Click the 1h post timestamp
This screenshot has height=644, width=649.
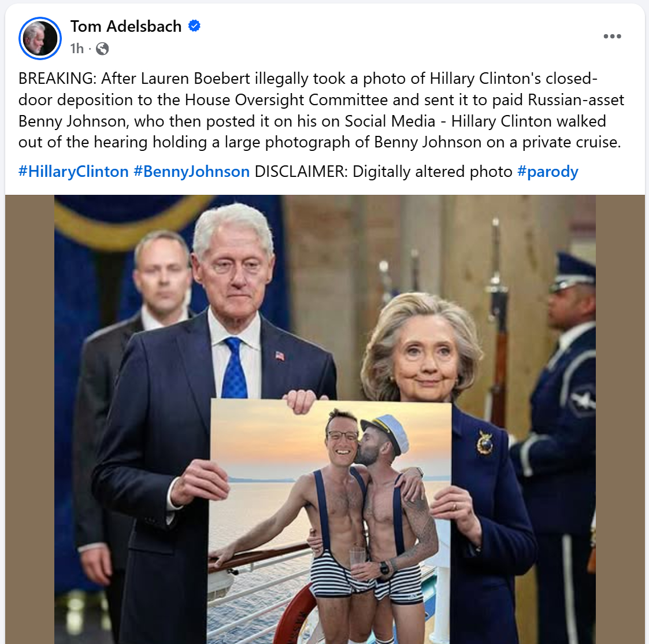point(77,49)
